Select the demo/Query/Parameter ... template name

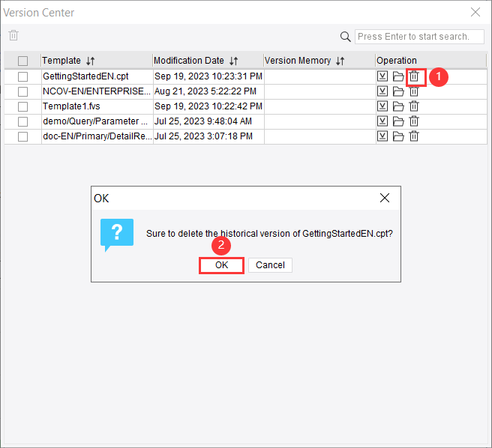pyautogui.click(x=95, y=121)
